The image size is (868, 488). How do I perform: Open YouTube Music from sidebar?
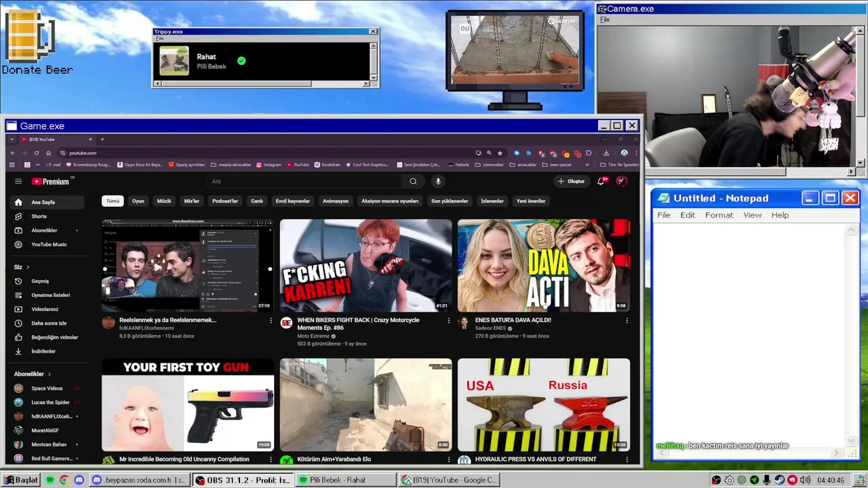click(x=47, y=244)
